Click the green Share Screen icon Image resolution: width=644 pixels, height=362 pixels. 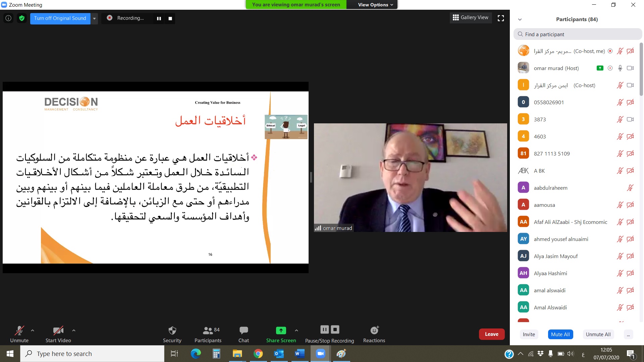[281, 331]
